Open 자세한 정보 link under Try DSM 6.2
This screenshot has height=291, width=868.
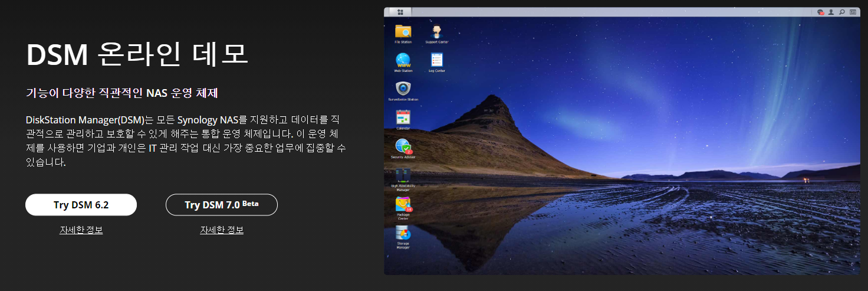coord(81,230)
